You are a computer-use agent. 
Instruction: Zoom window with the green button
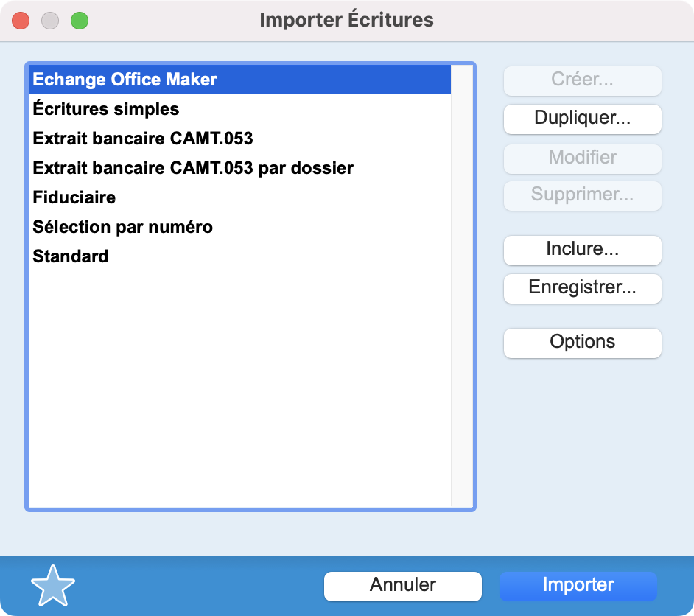click(80, 21)
